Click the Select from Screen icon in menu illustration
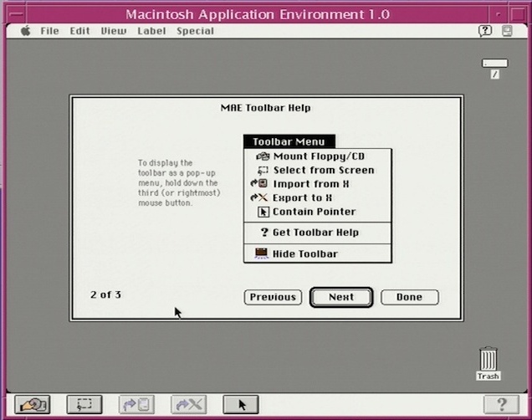The height and width of the screenshot is (420, 532). (x=263, y=171)
